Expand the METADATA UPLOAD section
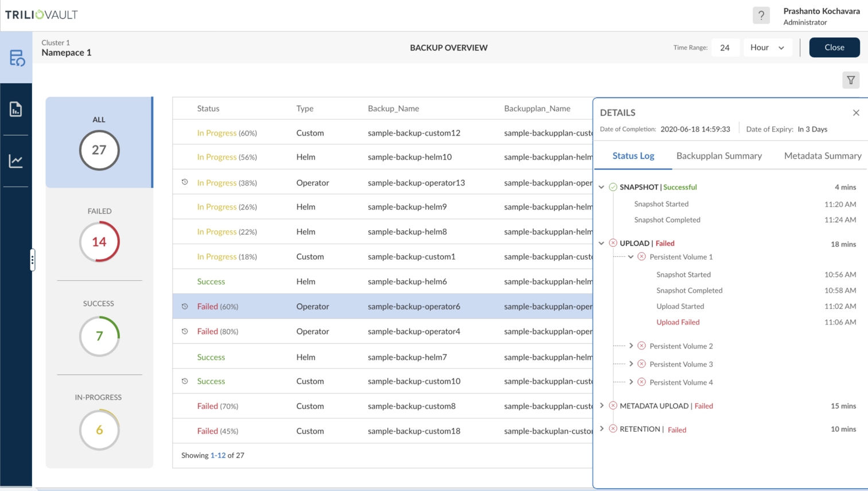This screenshot has height=491, width=868. [x=601, y=405]
